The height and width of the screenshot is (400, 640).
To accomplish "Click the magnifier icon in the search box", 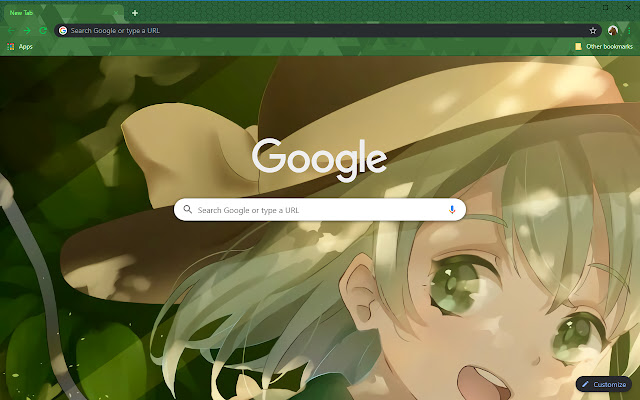I will coord(187,209).
